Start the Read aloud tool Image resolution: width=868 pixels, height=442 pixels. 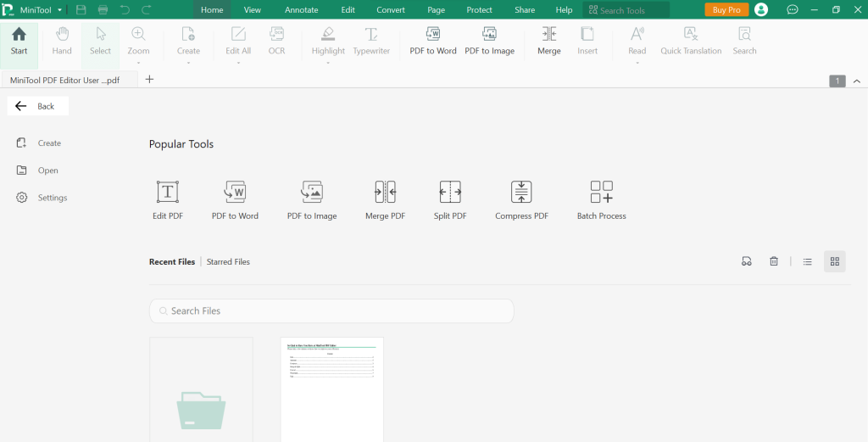click(x=637, y=42)
